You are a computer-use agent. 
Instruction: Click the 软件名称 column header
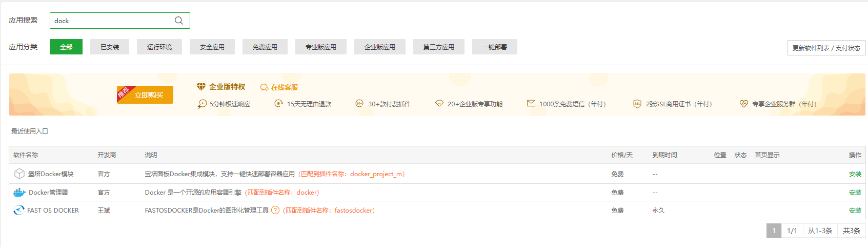[26, 155]
